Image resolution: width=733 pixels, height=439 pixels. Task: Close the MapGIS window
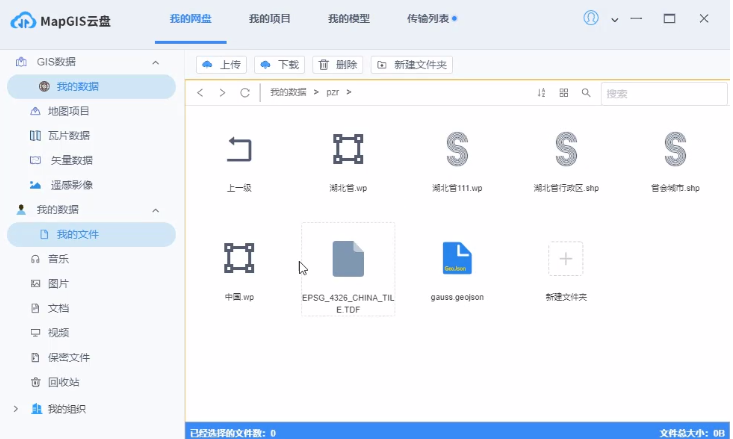pyautogui.click(x=704, y=19)
